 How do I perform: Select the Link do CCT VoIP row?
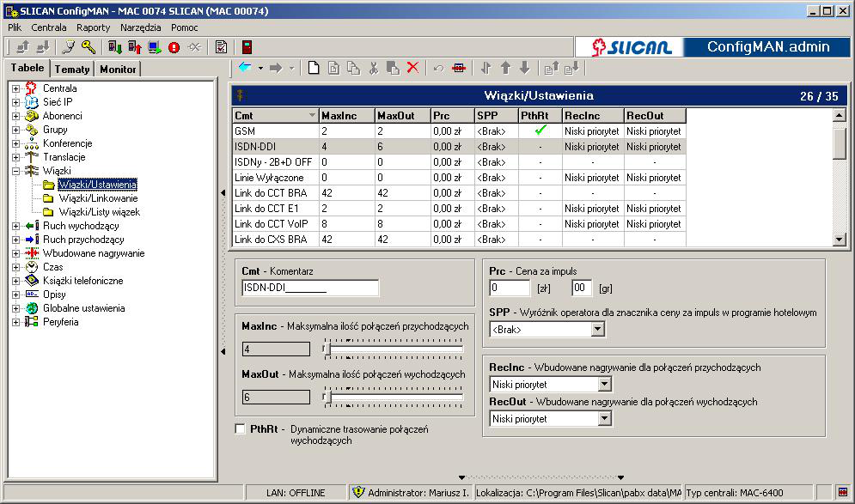click(459, 224)
